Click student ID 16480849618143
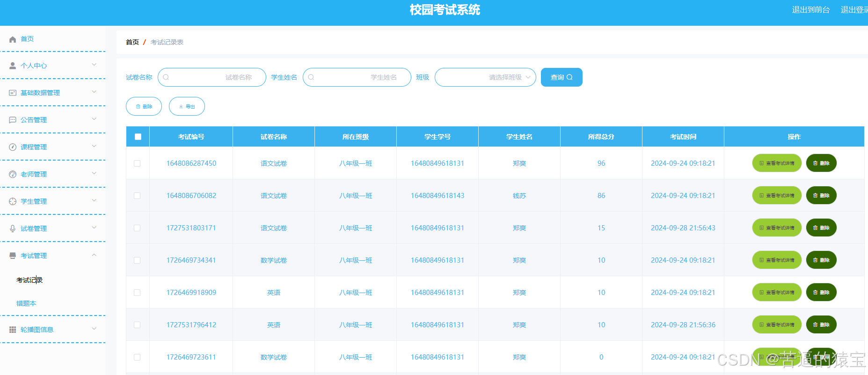The image size is (868, 375). [438, 196]
